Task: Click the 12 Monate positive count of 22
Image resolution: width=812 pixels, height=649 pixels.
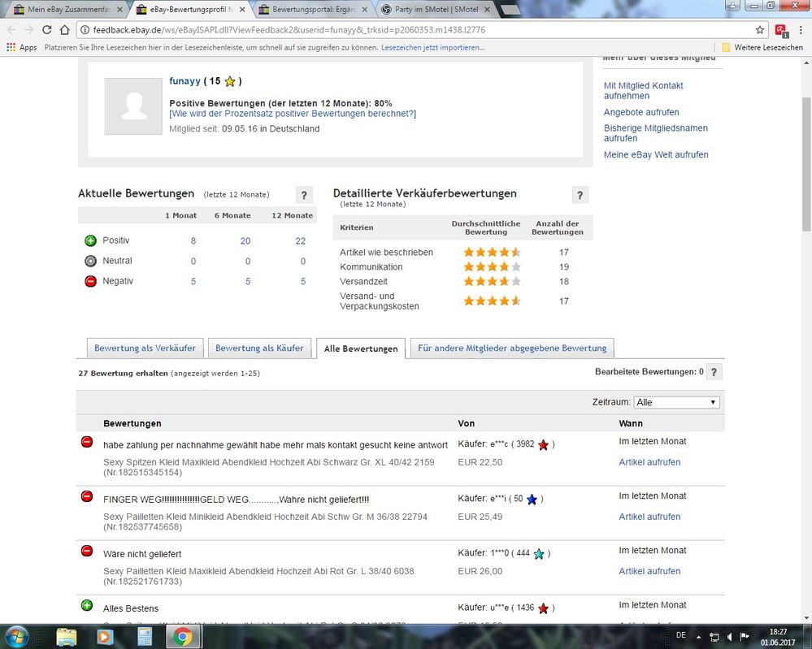Action: [x=300, y=241]
